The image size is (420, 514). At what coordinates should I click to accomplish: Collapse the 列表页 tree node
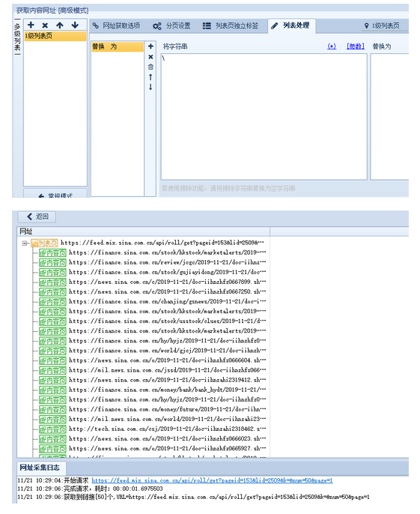[25, 244]
